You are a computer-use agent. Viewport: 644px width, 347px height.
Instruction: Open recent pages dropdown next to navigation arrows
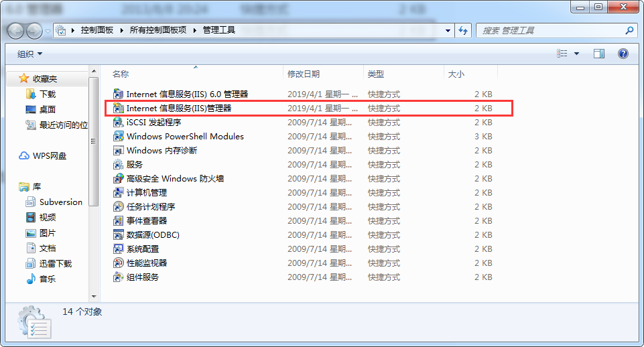tap(48, 31)
